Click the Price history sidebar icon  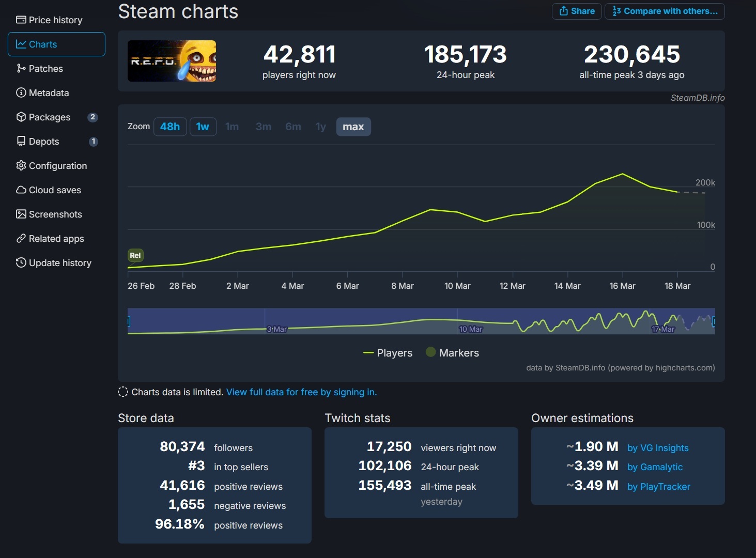(21, 20)
